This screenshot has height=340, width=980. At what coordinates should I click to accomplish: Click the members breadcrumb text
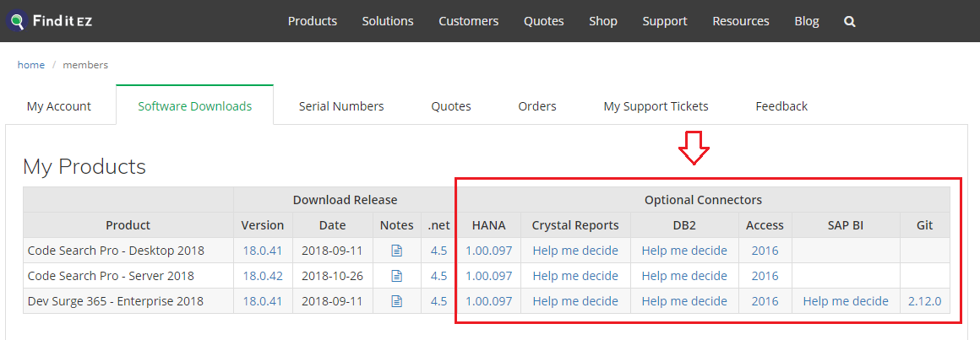pos(85,65)
